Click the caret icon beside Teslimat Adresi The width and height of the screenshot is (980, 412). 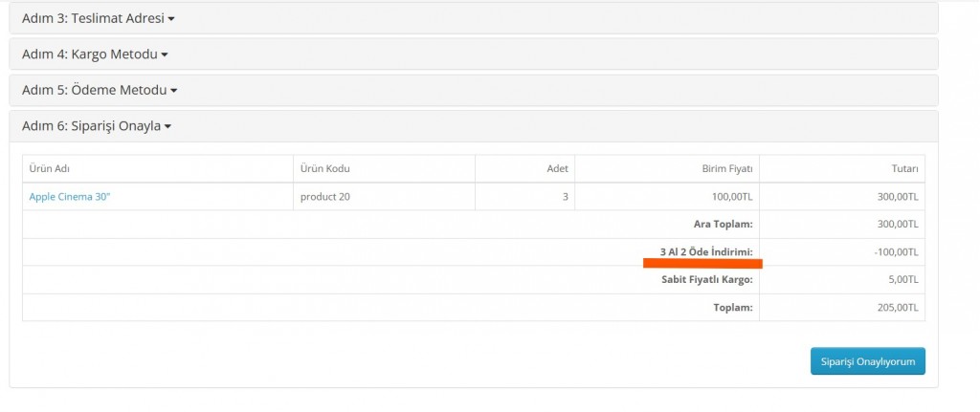(171, 18)
